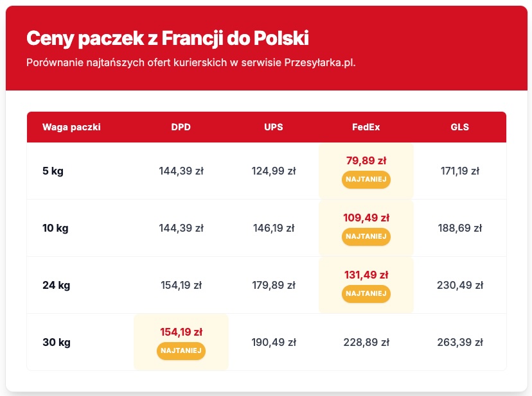Select the UPS column header

click(x=274, y=127)
